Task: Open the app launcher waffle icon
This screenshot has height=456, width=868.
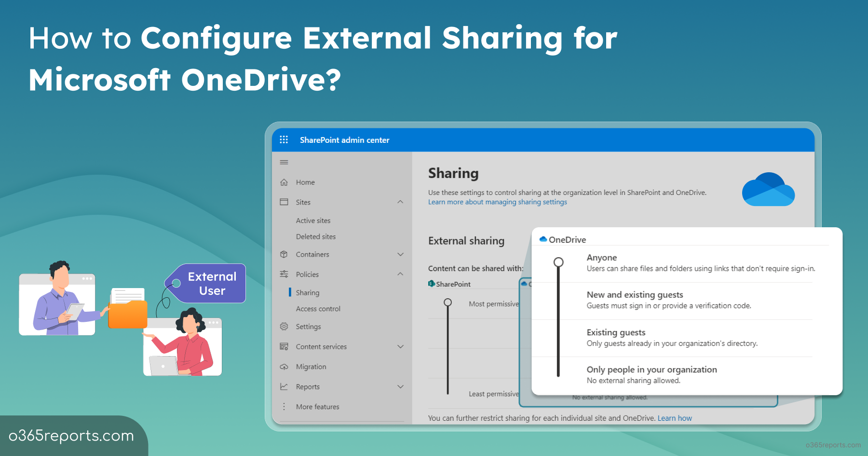Action: pos(284,139)
